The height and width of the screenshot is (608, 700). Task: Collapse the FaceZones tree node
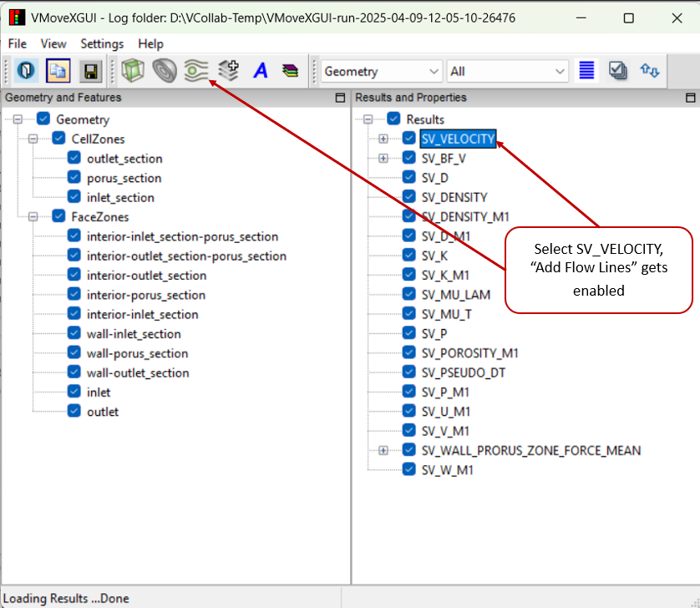(x=33, y=217)
